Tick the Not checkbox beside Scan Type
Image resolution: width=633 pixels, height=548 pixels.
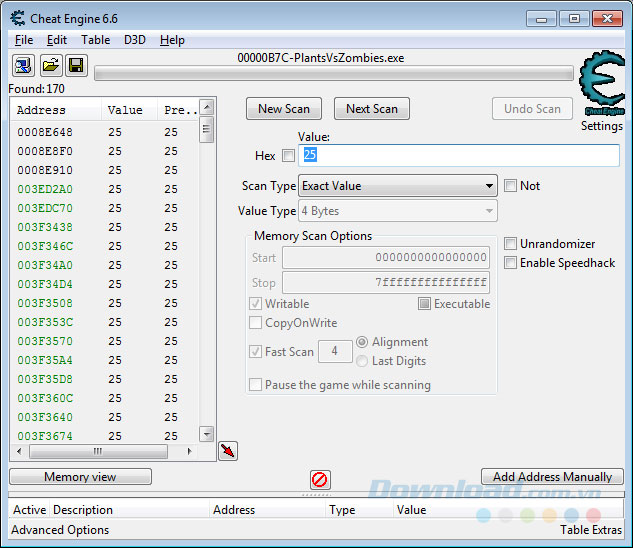click(x=511, y=186)
